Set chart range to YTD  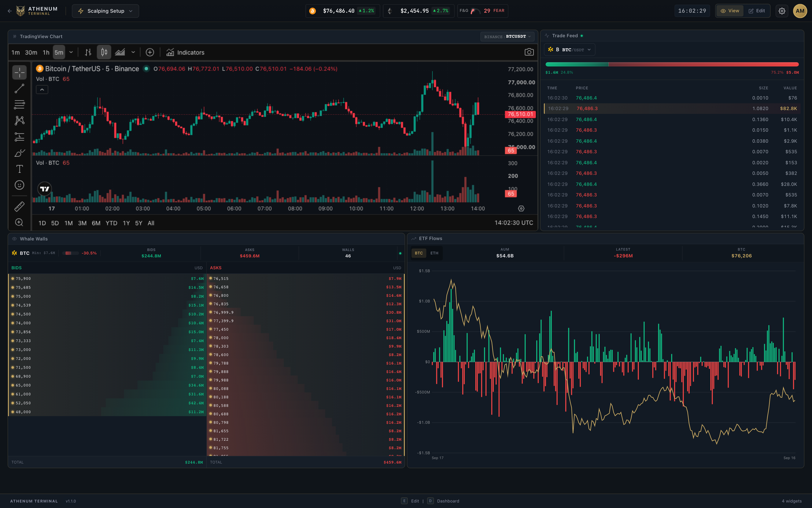pos(111,223)
